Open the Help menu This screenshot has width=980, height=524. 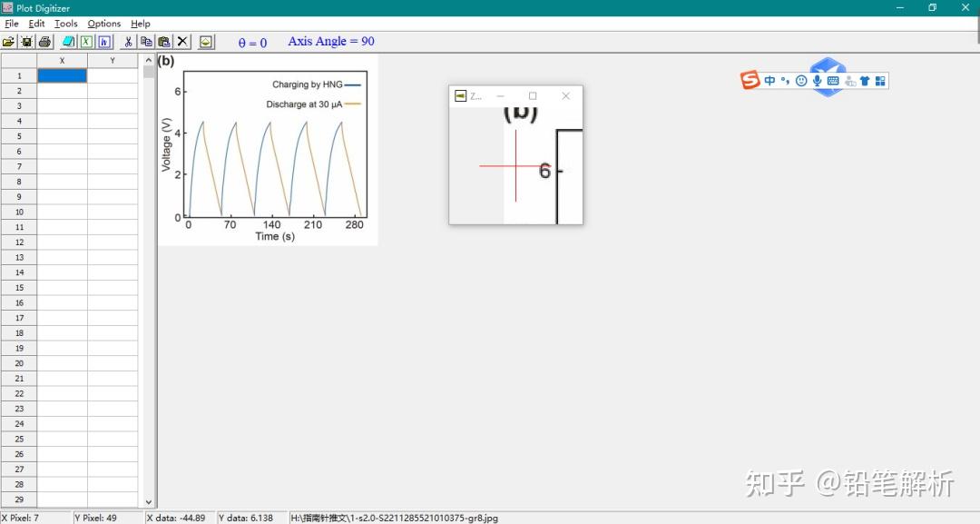click(141, 24)
